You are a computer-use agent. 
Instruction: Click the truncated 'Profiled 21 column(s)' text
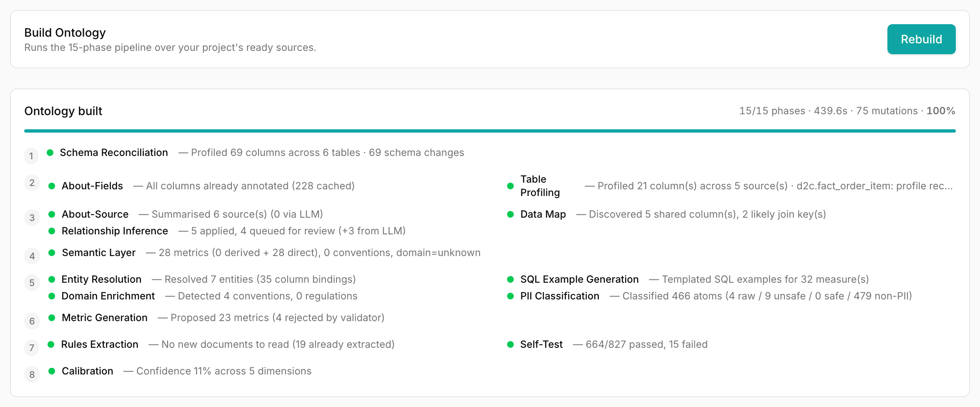pos(775,186)
